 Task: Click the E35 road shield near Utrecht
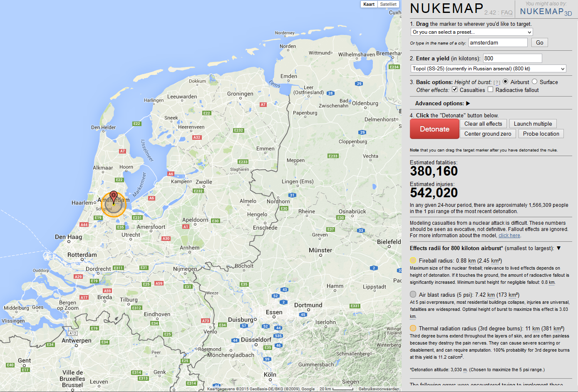coord(120,227)
